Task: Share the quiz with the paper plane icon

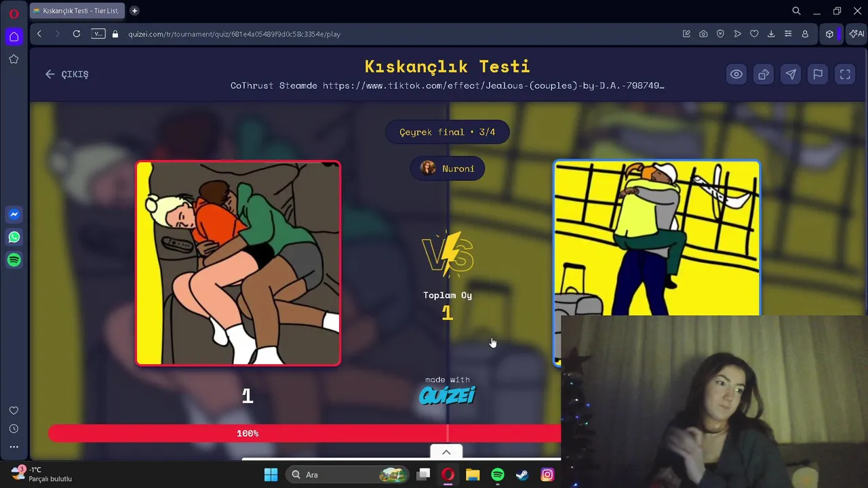Action: click(x=791, y=75)
